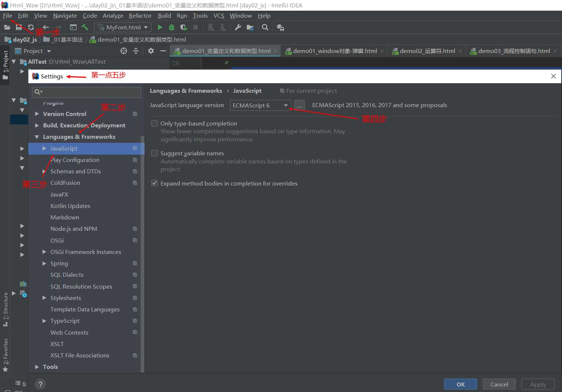Image resolution: width=562 pixels, height=392 pixels.
Task: Click Languages & Frameworks breadcrumb link
Action: (186, 91)
